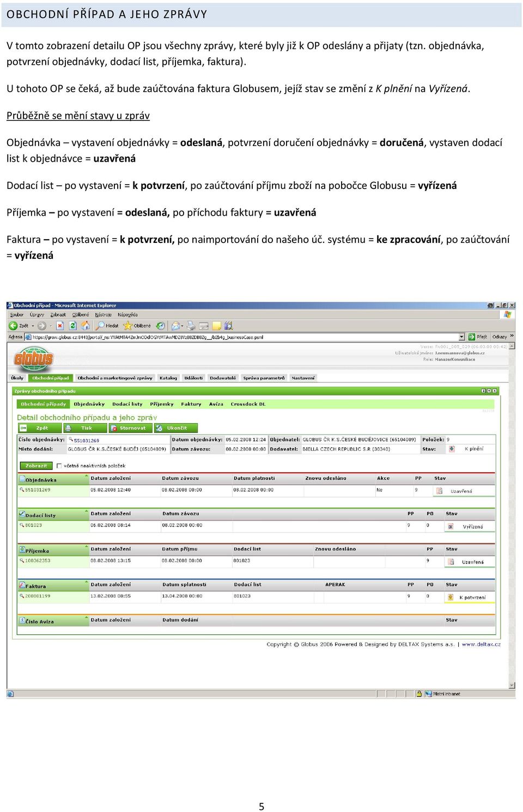Open the Soubor menu
Image resolution: width=523 pixels, height=812 pixels.
click(x=17, y=315)
